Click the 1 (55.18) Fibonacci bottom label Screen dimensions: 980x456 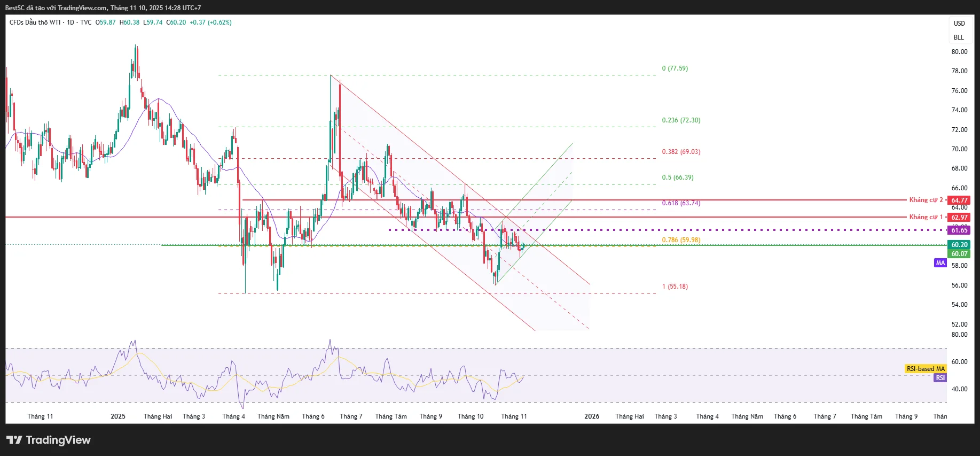tap(675, 287)
